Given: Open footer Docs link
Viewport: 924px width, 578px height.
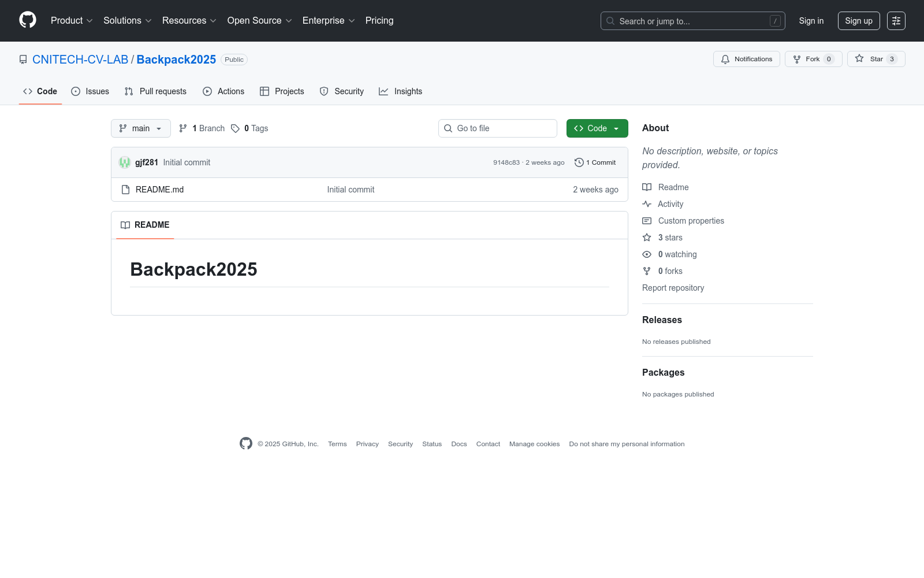Looking at the screenshot, I should (x=459, y=444).
